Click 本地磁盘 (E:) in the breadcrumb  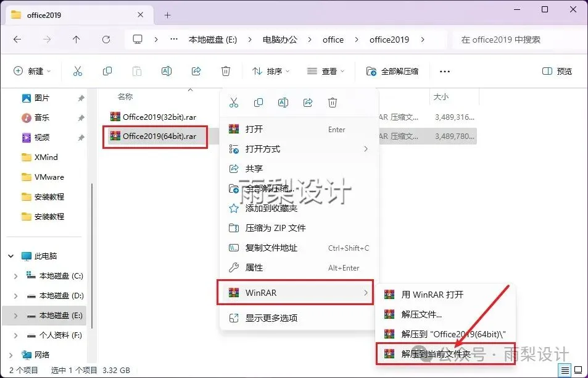click(213, 40)
